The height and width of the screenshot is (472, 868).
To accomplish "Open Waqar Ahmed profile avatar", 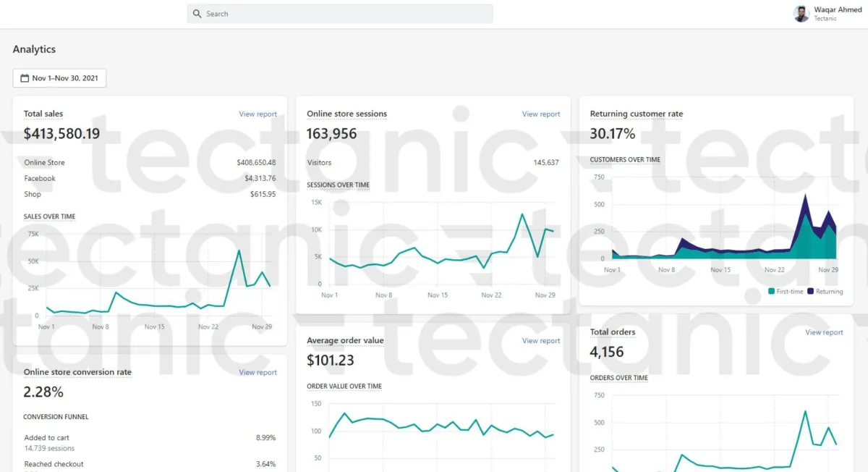I will pos(801,14).
